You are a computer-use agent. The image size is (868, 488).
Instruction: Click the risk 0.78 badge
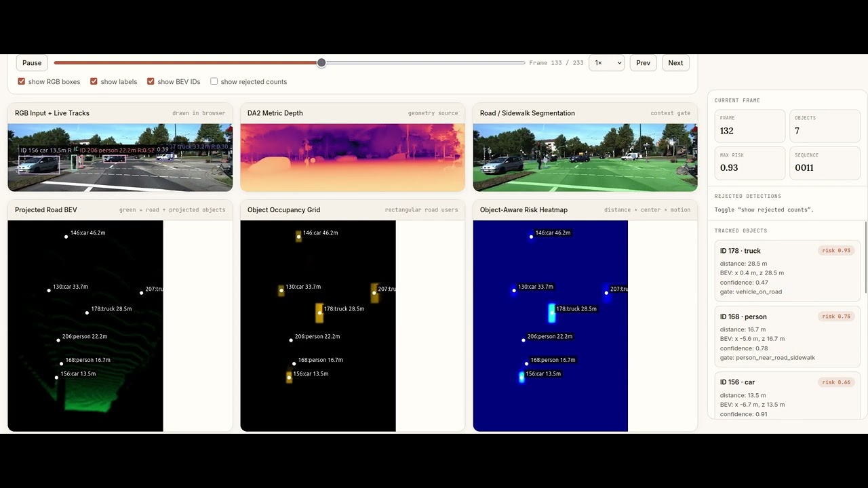[x=836, y=317]
